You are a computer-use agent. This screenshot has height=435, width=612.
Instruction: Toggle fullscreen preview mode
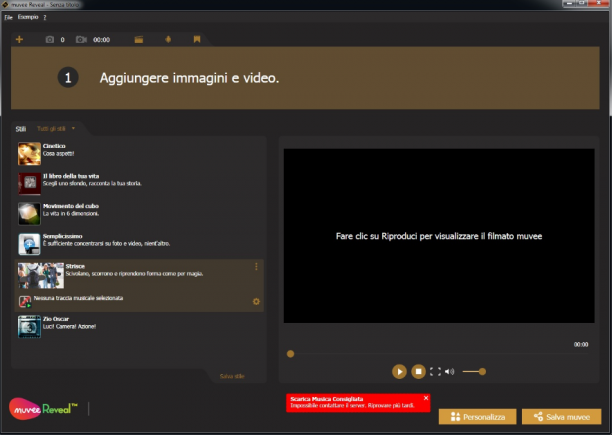click(x=435, y=371)
